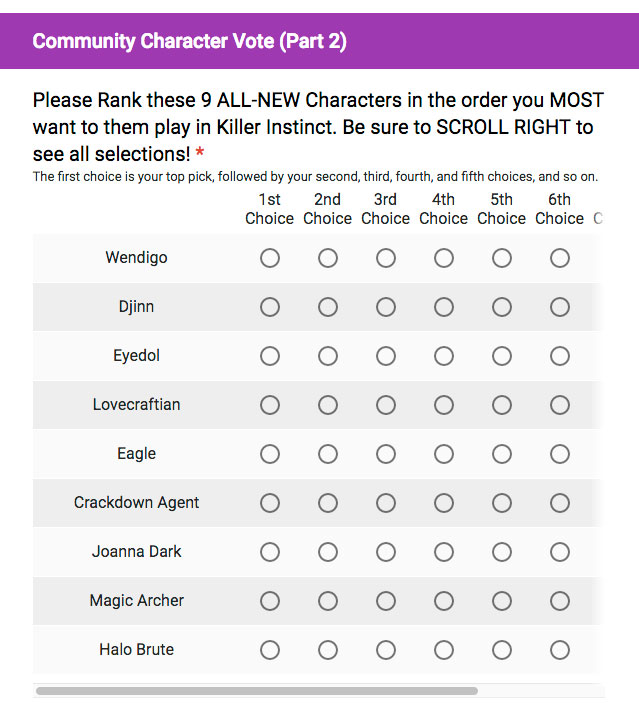The height and width of the screenshot is (703, 639).
Task: Select 6th Choice for Wendigo
Action: 560,258
